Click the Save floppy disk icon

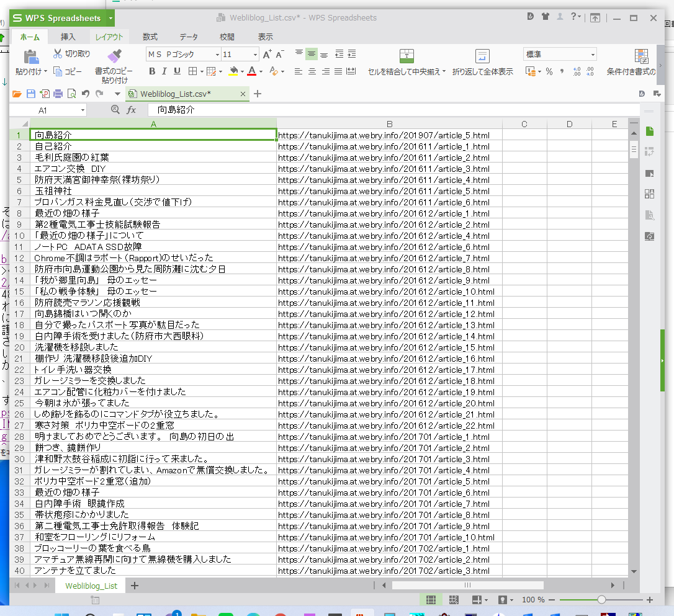[x=31, y=94]
